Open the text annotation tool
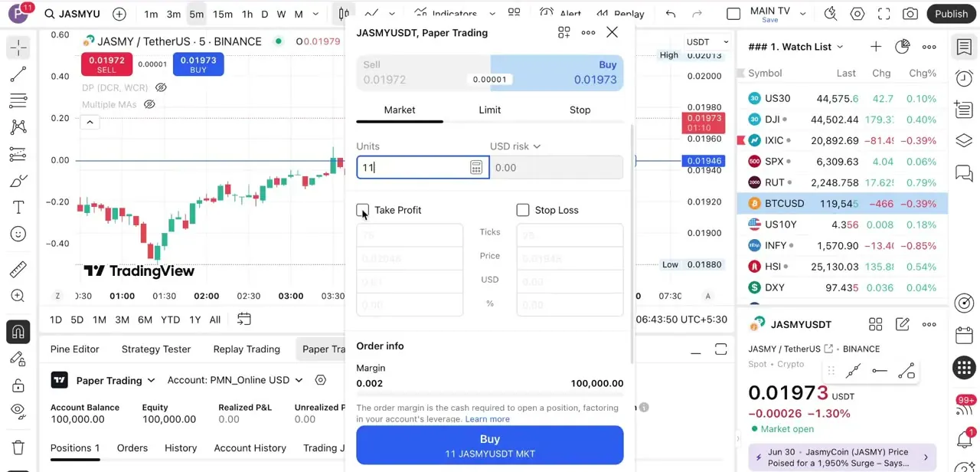The height and width of the screenshot is (472, 980). (18, 208)
